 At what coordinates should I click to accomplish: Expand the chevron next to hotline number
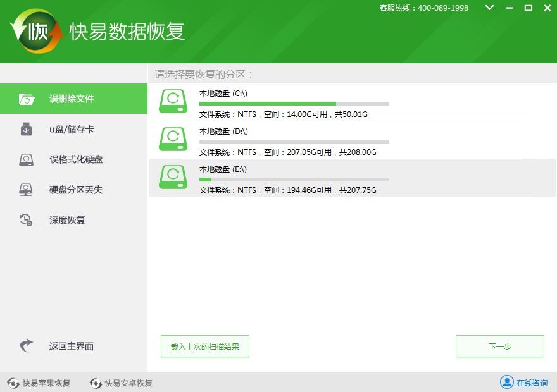tap(489, 8)
